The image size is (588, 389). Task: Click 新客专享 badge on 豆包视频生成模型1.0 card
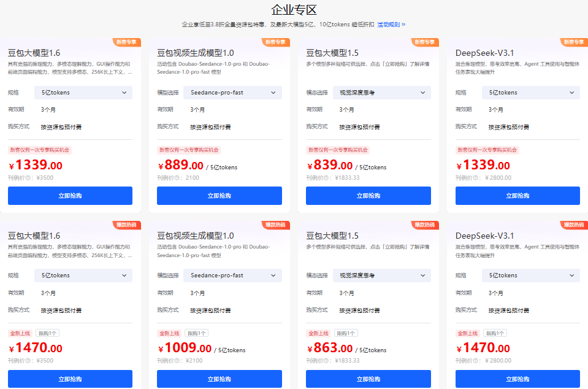click(276, 42)
